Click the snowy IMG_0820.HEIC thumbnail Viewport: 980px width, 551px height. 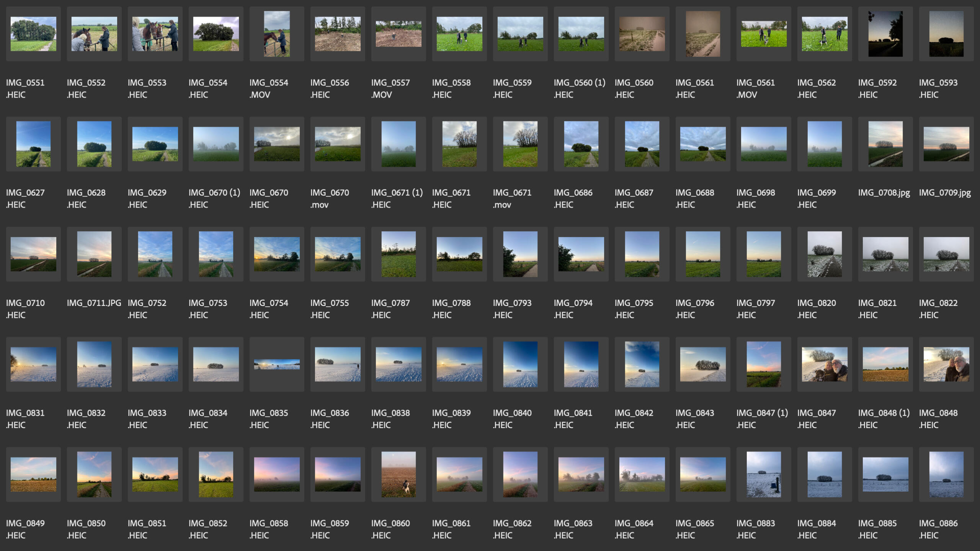[824, 254]
